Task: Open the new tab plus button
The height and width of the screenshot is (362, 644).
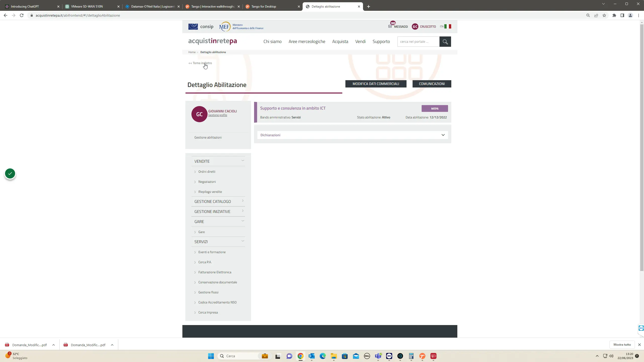Action: point(369,7)
